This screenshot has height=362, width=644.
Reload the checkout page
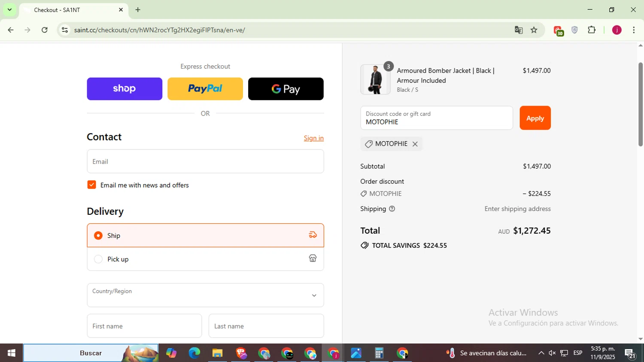45,30
